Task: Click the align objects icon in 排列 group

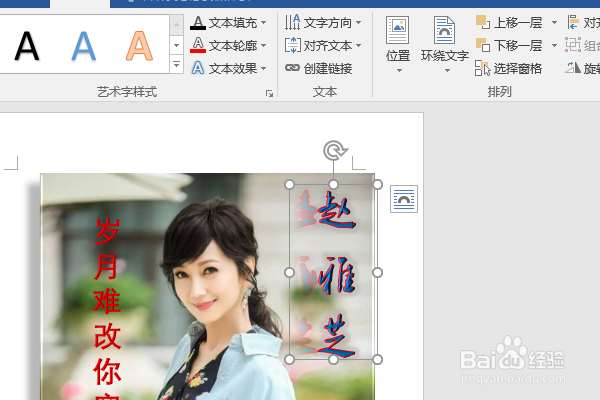Action: (x=573, y=23)
